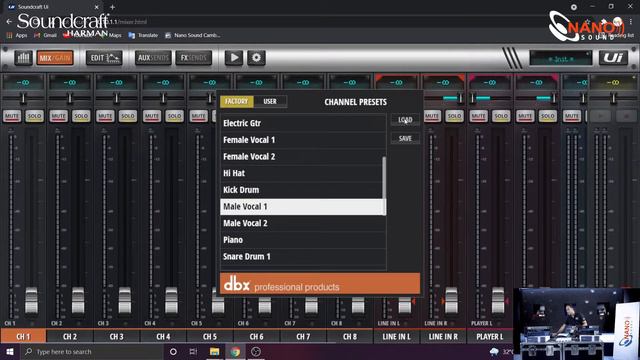Open the FX SENDS view
The image size is (640, 360).
(x=193, y=58)
